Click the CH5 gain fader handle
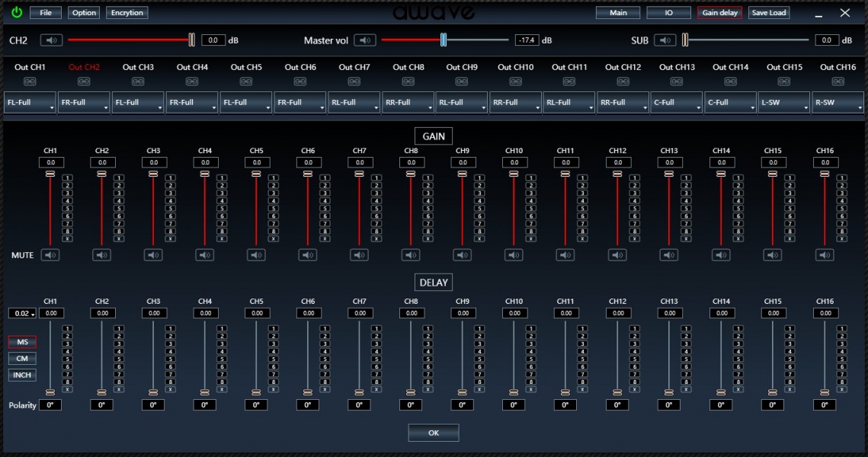Screen dimensions: 868x457 (x=256, y=174)
